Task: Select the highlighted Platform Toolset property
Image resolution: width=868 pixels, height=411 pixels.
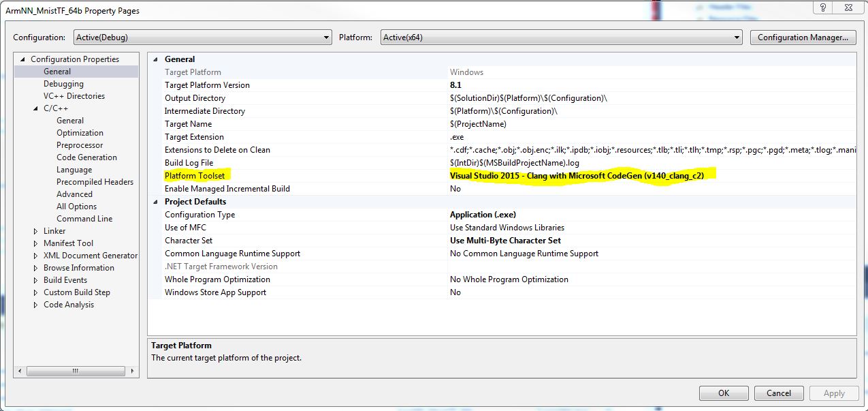Action: (195, 175)
